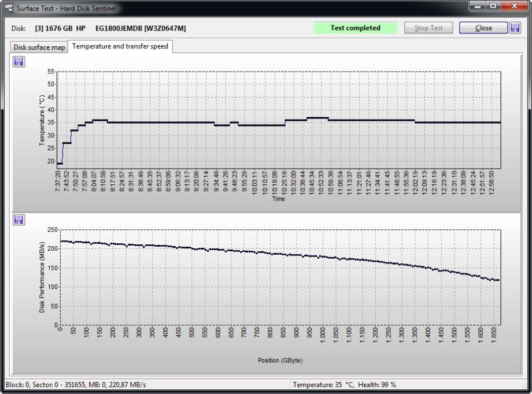532x394 pixels.
Task: Click the temperature peak line near 10:45:34
Action: [317, 118]
